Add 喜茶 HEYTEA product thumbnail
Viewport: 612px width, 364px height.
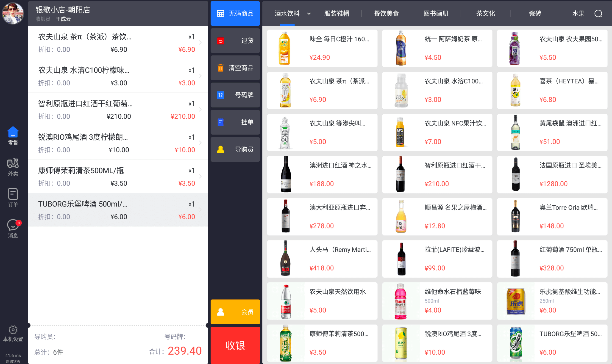point(515,91)
